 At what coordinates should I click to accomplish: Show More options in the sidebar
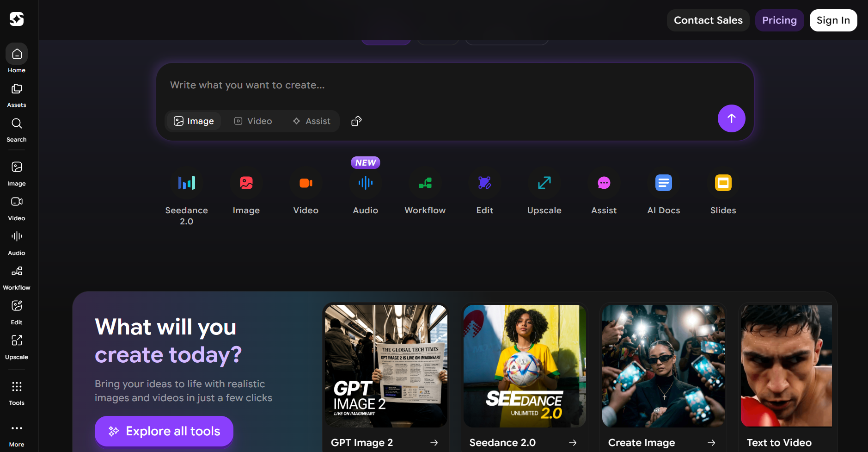(x=17, y=435)
